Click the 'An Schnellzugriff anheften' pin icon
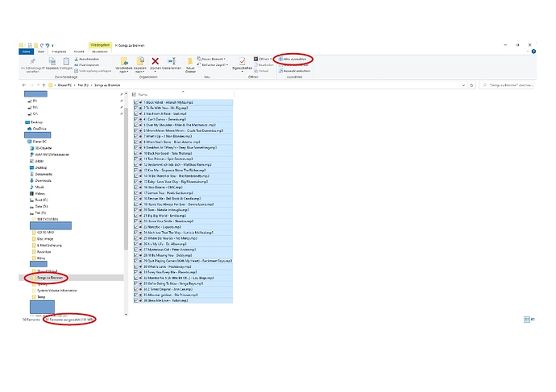 click(32, 62)
